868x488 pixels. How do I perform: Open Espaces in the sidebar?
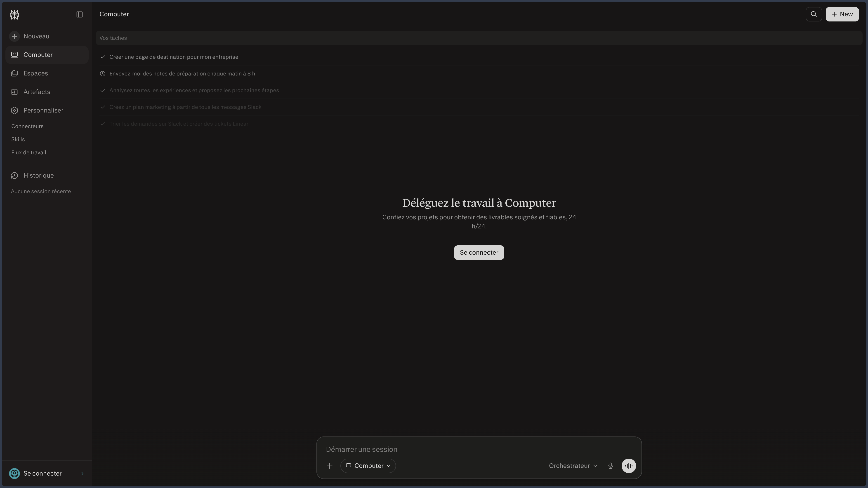coord(47,73)
